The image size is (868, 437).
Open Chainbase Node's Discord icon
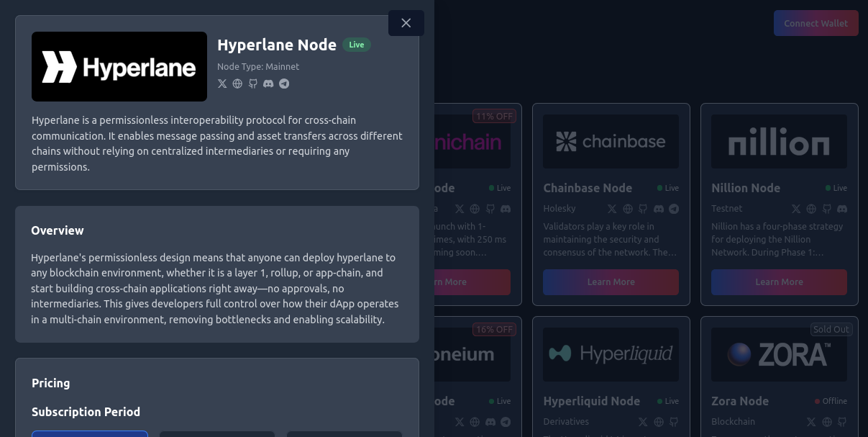pyautogui.click(x=659, y=209)
